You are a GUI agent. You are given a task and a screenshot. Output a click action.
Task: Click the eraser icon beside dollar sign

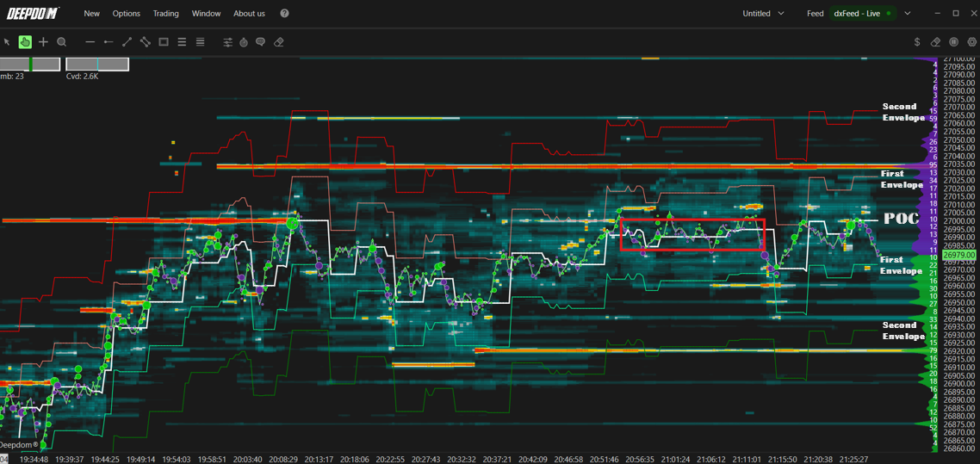click(x=935, y=42)
